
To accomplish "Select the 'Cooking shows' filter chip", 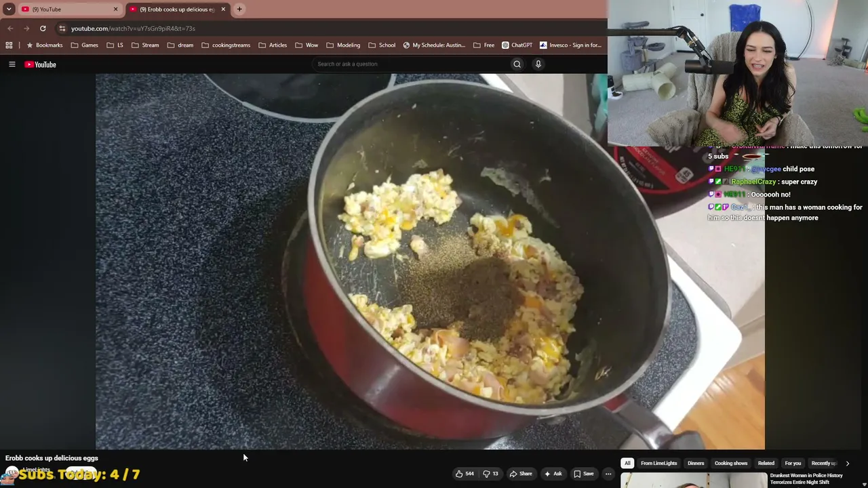I will [731, 464].
